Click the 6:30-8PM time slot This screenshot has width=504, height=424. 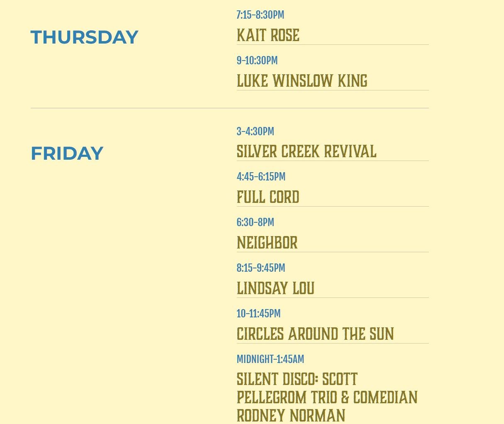255,222
